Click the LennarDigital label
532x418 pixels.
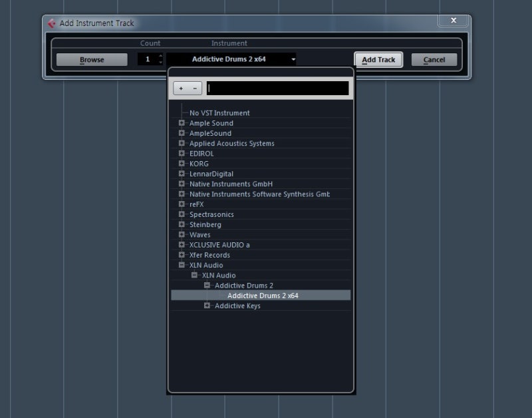point(211,174)
